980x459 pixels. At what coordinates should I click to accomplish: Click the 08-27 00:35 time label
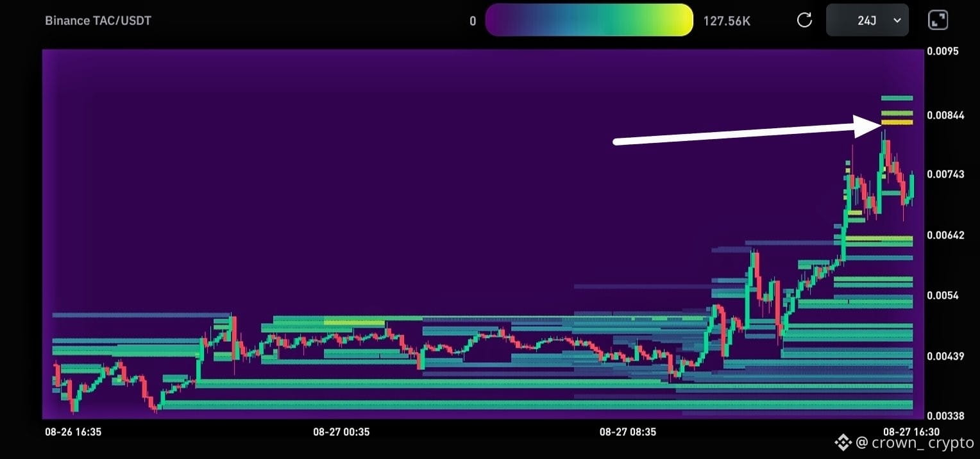(341, 432)
